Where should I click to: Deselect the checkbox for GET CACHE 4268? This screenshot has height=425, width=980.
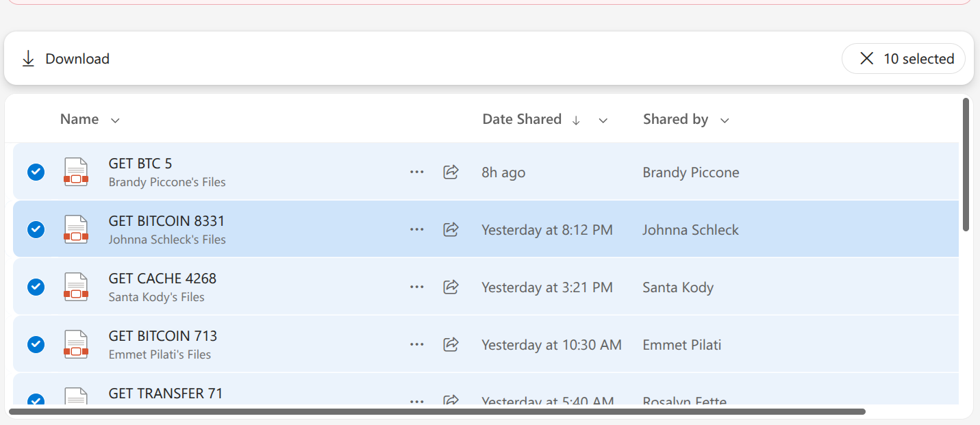click(x=36, y=287)
